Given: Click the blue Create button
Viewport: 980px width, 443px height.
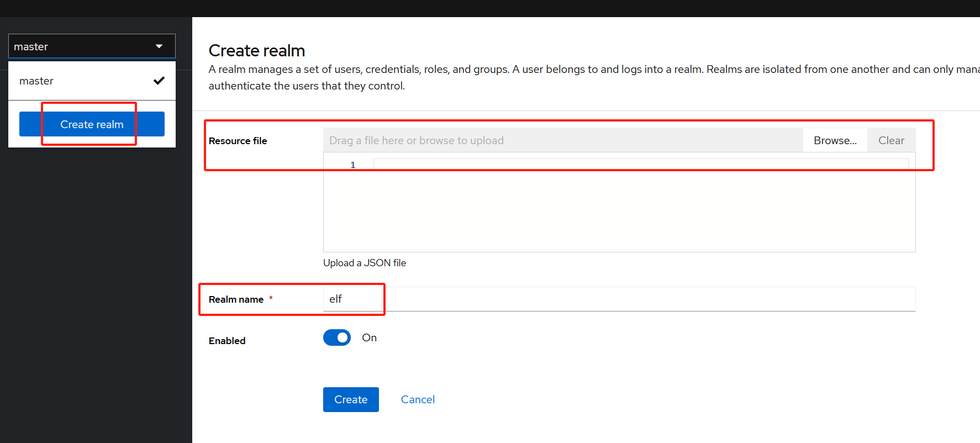Looking at the screenshot, I should 351,399.
